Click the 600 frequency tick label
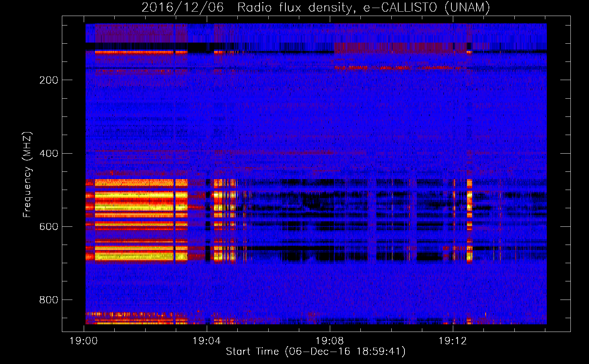This screenshot has height=364, width=589. [x=49, y=227]
